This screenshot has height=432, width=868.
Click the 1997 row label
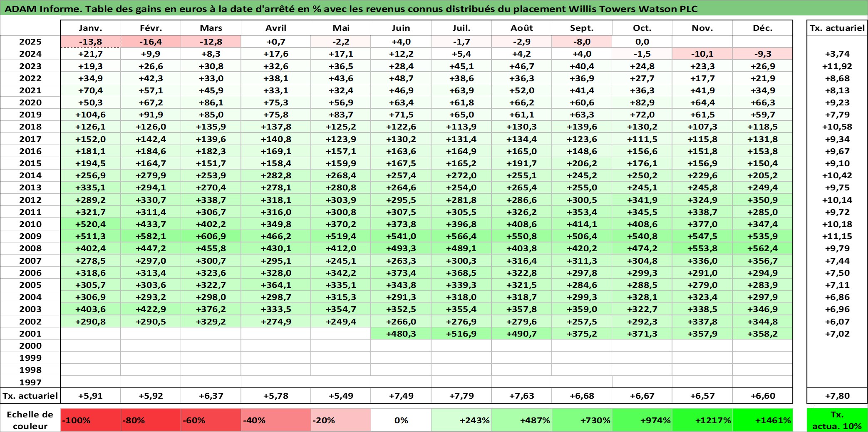point(30,382)
